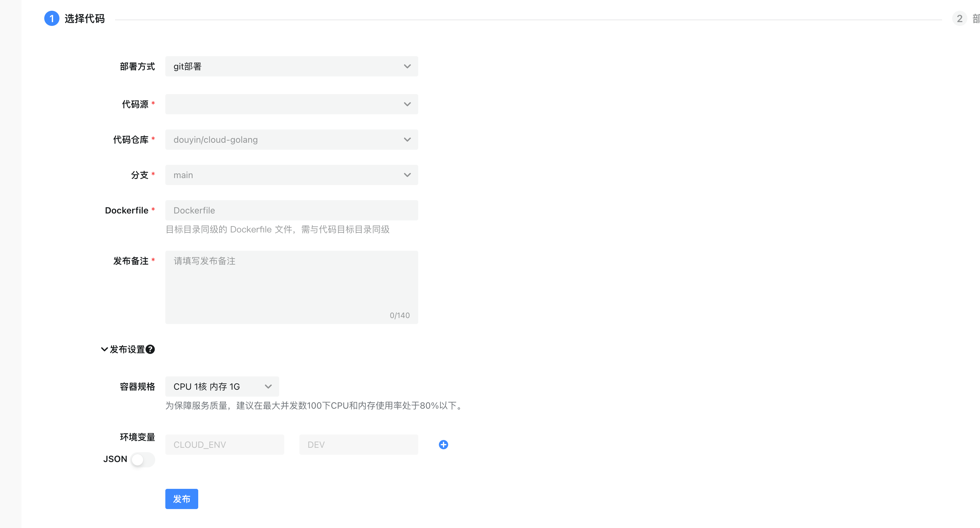Click the blue plus add-variable icon
980x528 pixels.
[443, 444]
